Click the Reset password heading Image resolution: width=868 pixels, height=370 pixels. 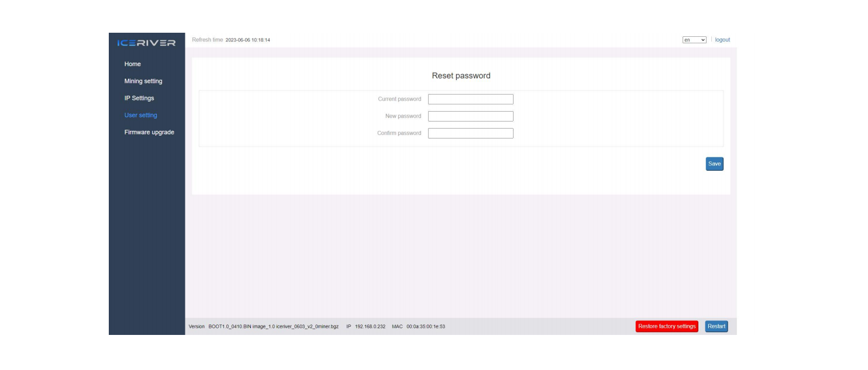461,76
